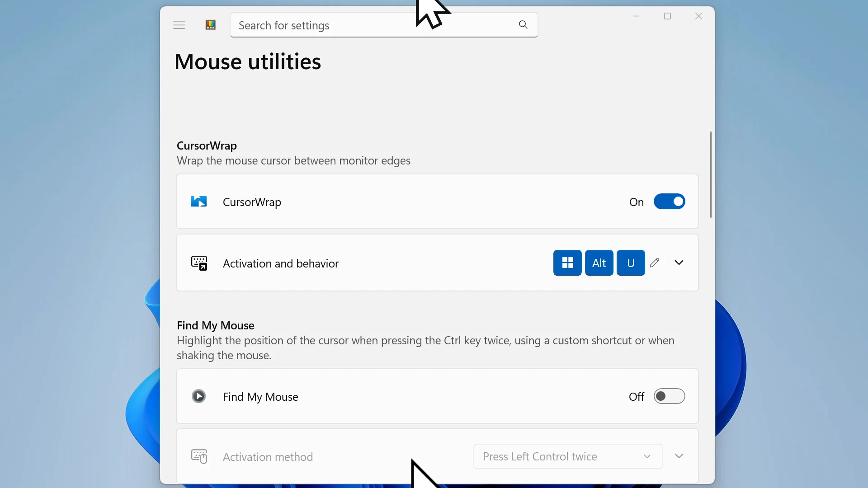Edit the CursorWrap activation shortcut

(x=655, y=263)
